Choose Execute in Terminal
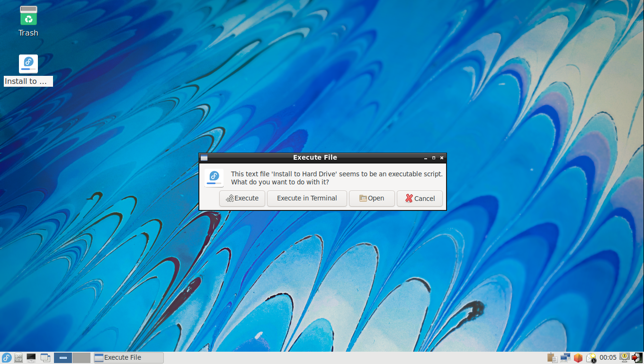The image size is (644, 364). pos(307,199)
